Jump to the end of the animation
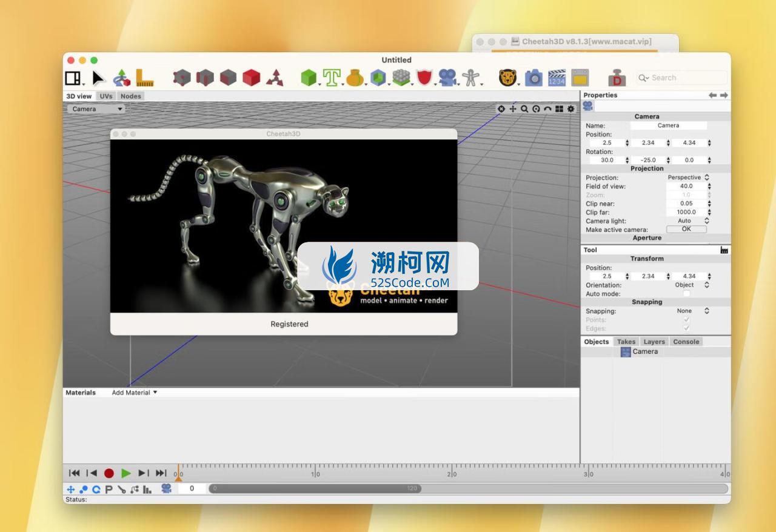The image size is (776, 532). 161,473
